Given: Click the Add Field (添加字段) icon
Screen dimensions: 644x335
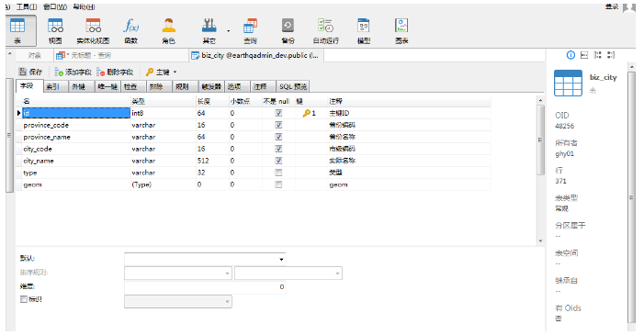Looking at the screenshot, I should pos(59,73).
